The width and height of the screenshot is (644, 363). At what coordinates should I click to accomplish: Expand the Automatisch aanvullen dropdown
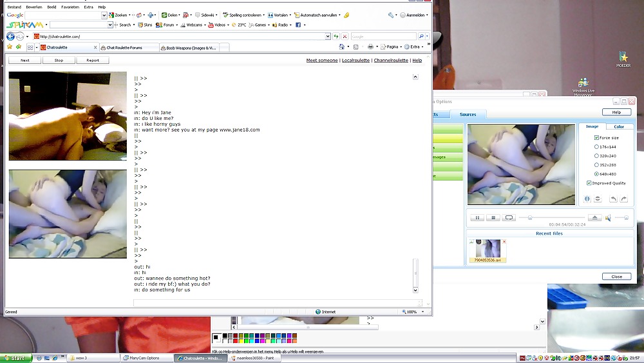339,15
